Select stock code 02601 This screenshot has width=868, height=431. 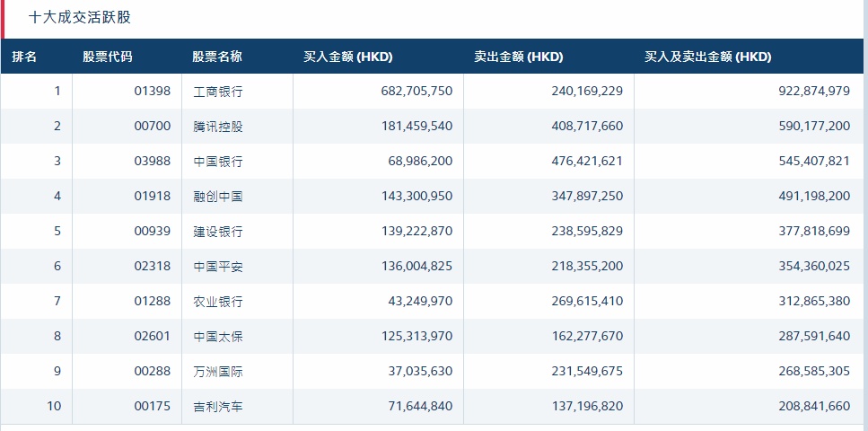pyautogui.click(x=153, y=336)
